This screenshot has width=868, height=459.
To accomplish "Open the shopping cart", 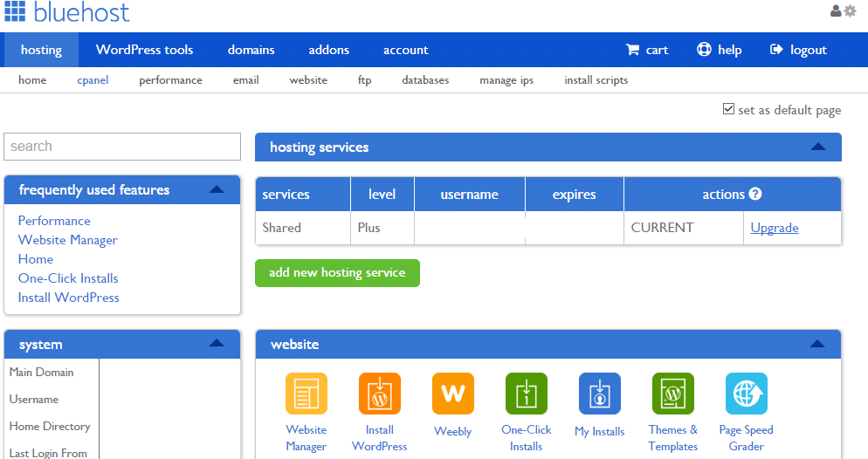I will coord(647,50).
